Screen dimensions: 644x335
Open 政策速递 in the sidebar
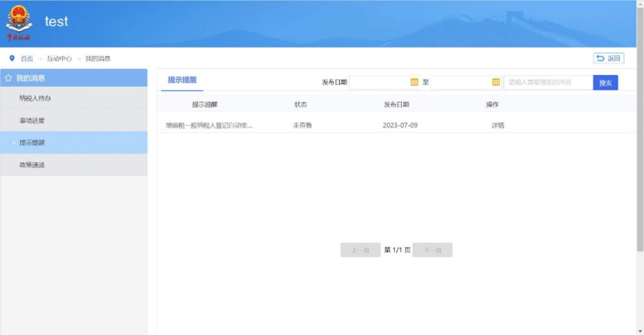(x=32, y=165)
